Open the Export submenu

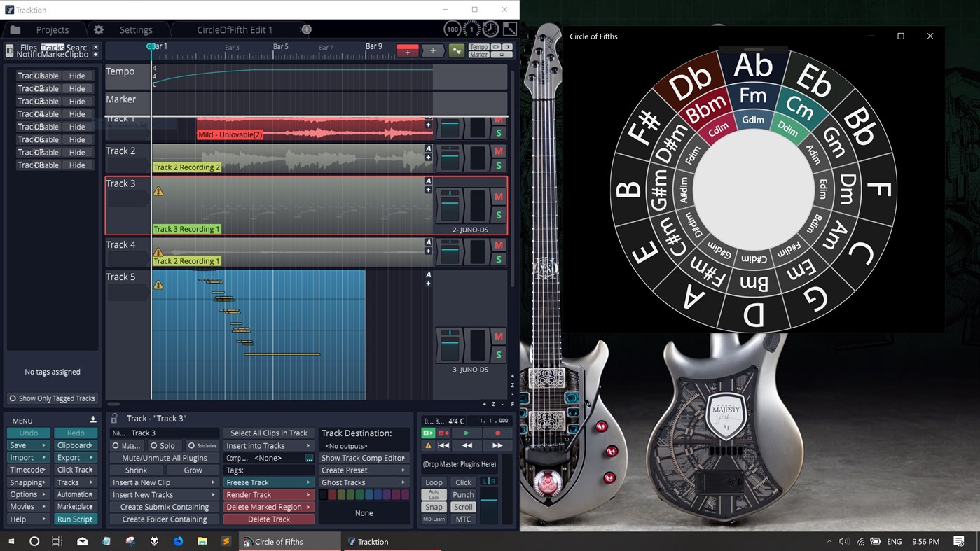click(76, 457)
